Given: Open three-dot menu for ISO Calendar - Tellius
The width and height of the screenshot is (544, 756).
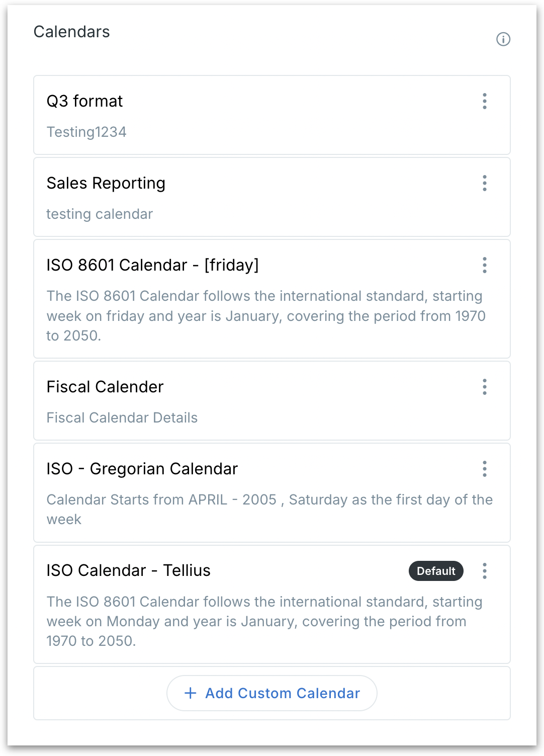Looking at the screenshot, I should click(x=485, y=571).
